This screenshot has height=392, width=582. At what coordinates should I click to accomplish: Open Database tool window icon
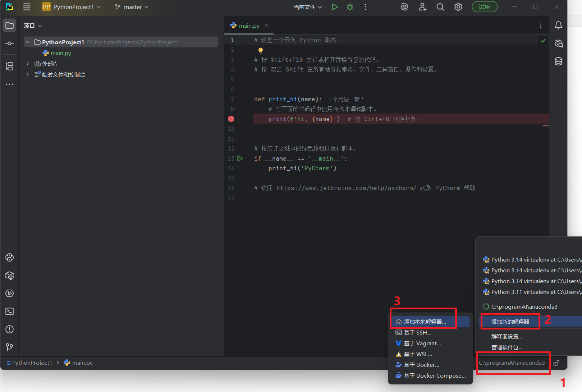click(558, 61)
